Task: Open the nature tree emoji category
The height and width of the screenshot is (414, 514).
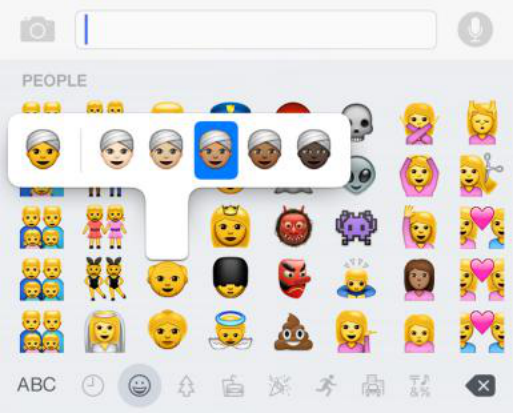Action: 186,386
